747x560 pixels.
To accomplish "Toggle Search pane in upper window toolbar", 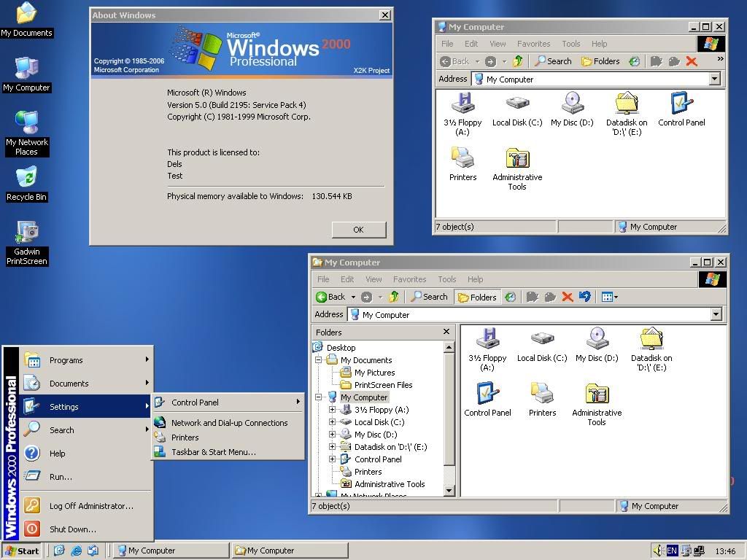I will coord(553,61).
